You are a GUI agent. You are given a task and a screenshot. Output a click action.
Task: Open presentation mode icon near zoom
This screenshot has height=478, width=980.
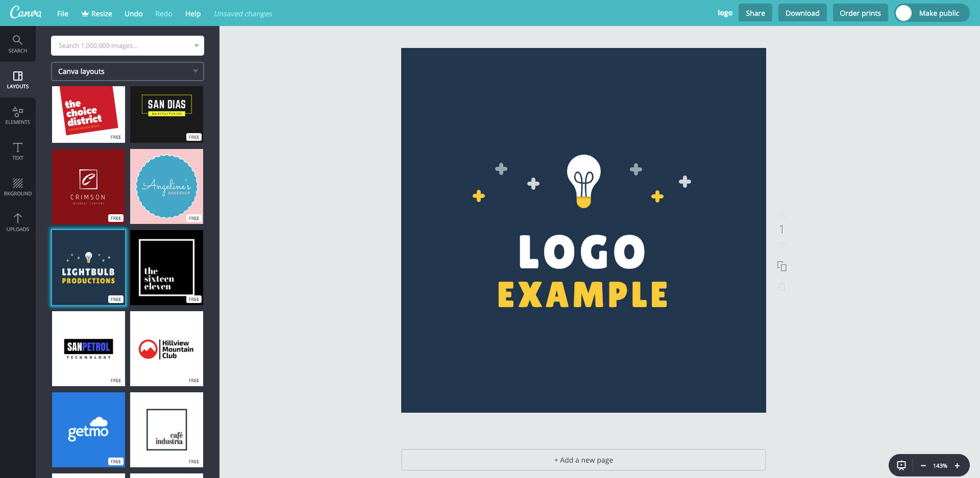pyautogui.click(x=901, y=465)
